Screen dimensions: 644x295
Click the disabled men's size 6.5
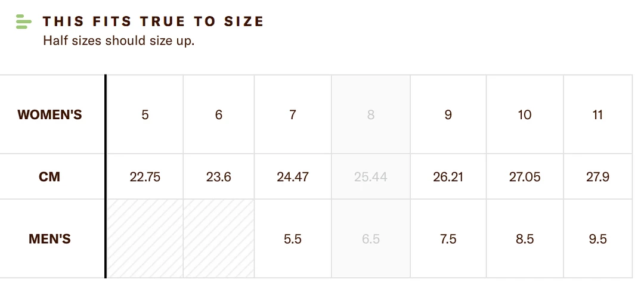pos(371,239)
